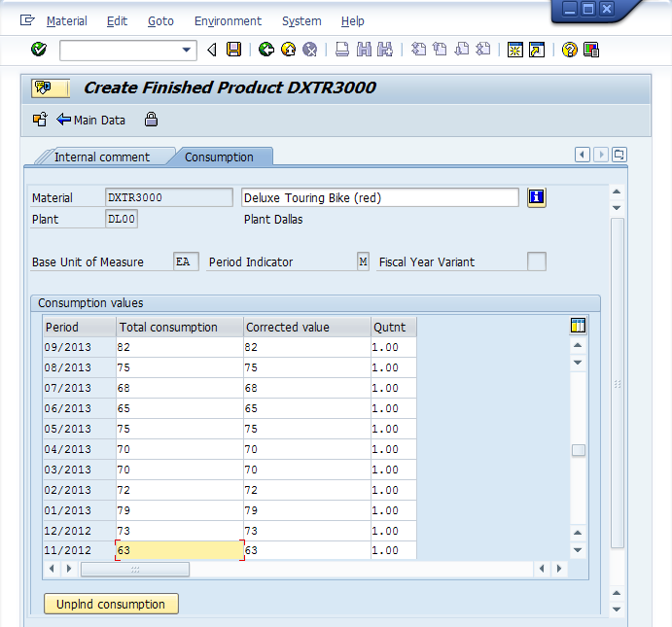Click the Qutnt column header
The height and width of the screenshot is (627, 672).
pyautogui.click(x=394, y=328)
